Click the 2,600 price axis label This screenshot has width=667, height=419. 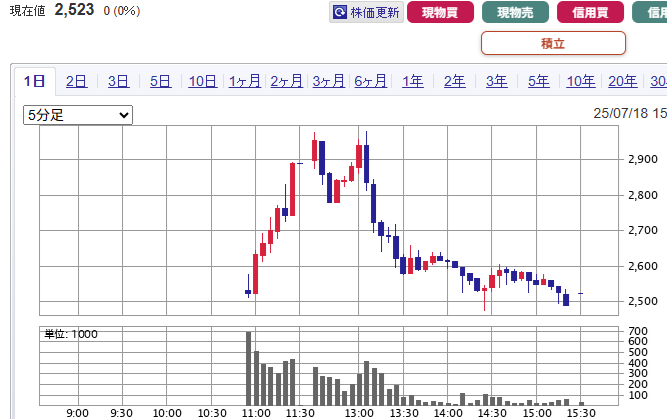tap(643, 266)
